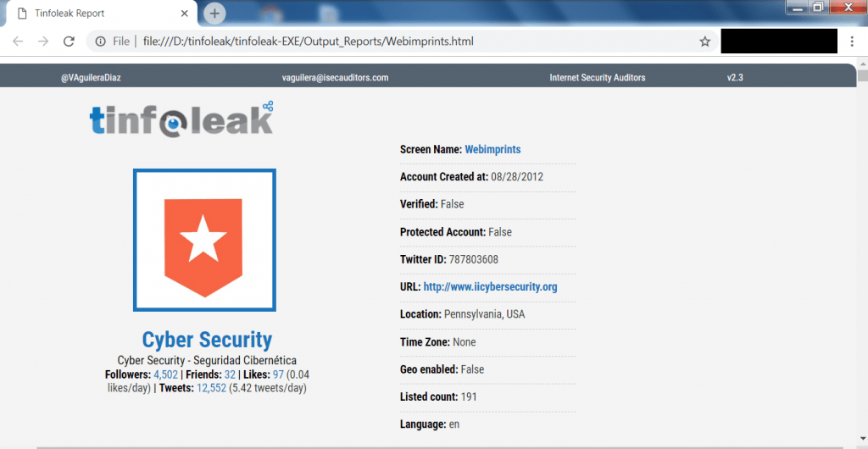Screen dimensions: 868x449
Task: Click the Twitter ID 787803608 value
Action: (473, 259)
